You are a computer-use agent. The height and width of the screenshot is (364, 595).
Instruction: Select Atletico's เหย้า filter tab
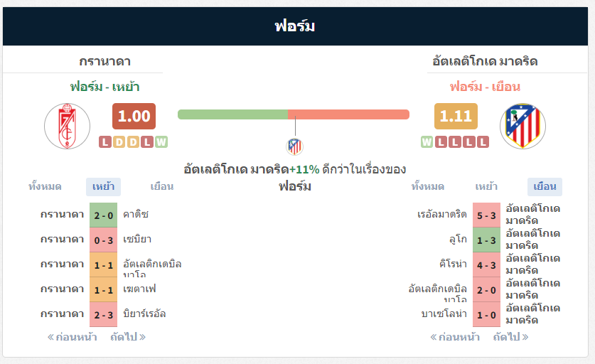(x=486, y=187)
